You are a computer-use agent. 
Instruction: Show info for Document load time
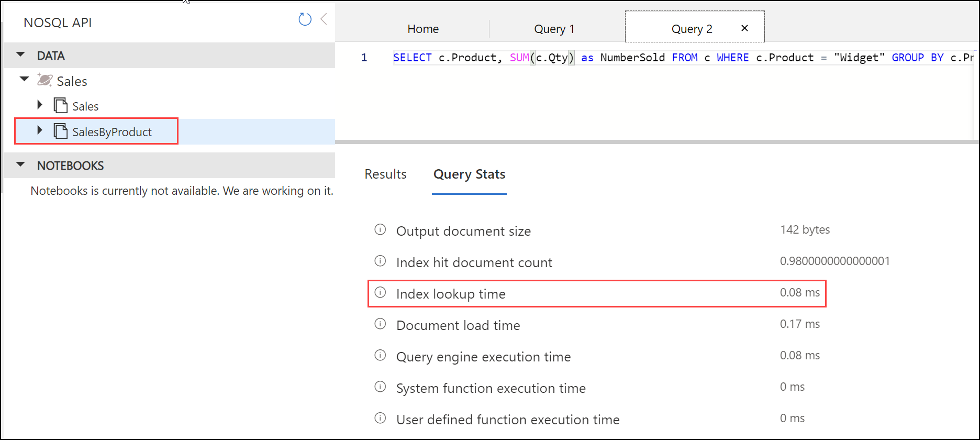click(x=380, y=324)
